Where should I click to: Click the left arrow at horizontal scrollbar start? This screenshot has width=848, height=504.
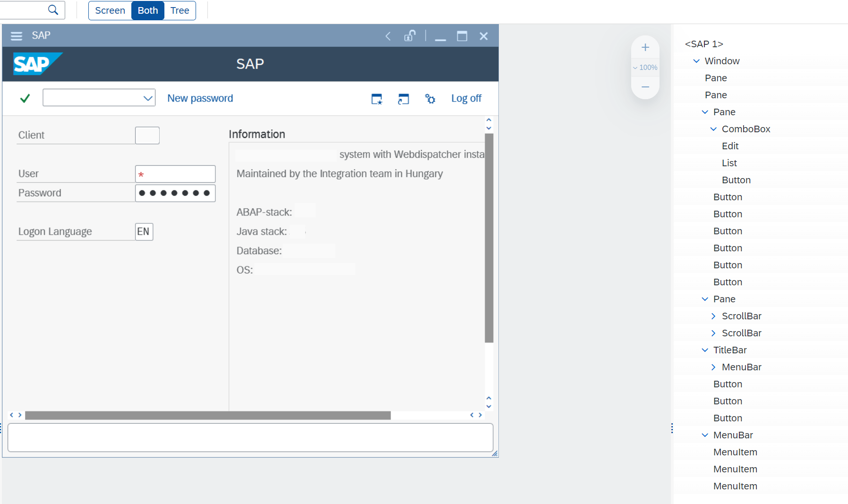(x=11, y=415)
